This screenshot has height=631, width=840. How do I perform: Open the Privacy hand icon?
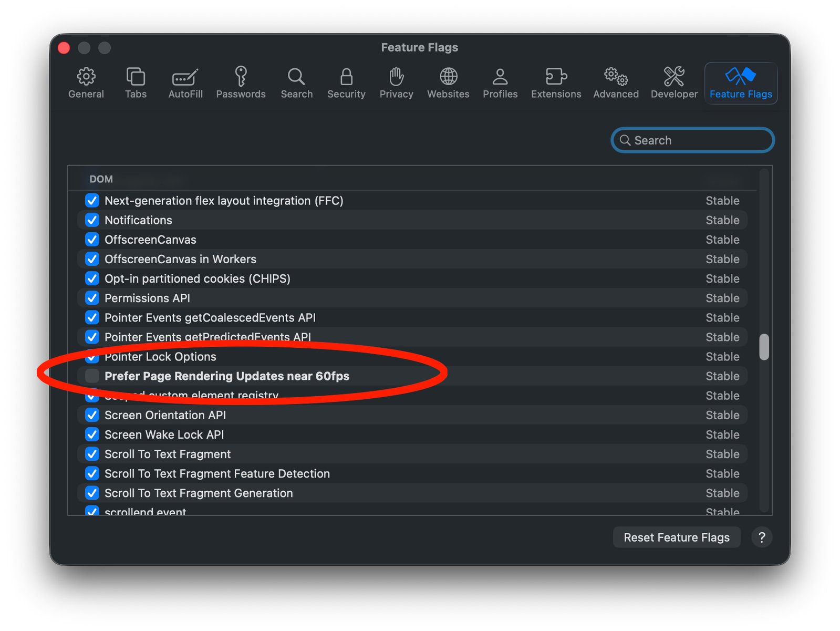point(396,77)
